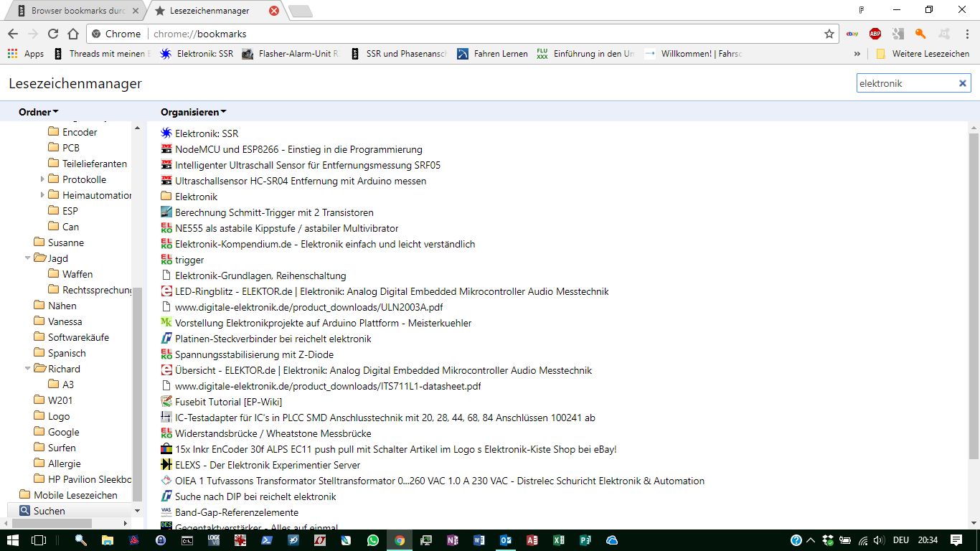Open the Publisher icon on the taskbar
This screenshot has width=980, height=551.
pyautogui.click(x=585, y=540)
